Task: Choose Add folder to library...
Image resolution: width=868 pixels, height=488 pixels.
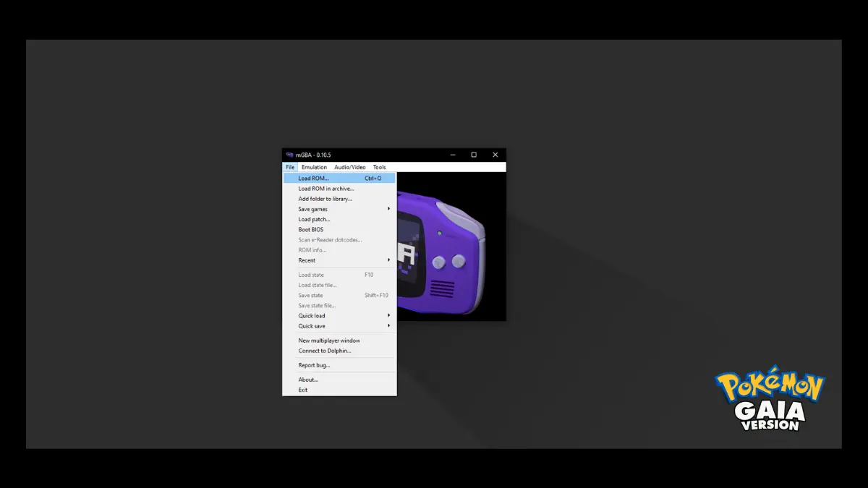Action: click(339, 199)
